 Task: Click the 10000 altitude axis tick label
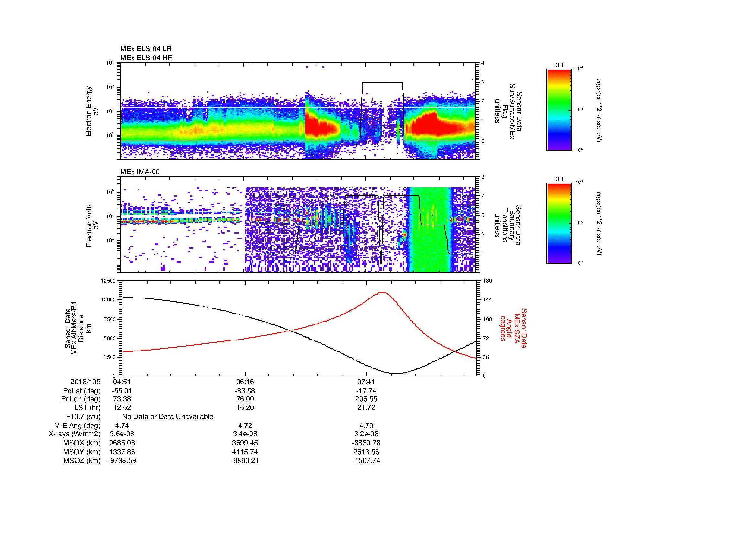109,300
